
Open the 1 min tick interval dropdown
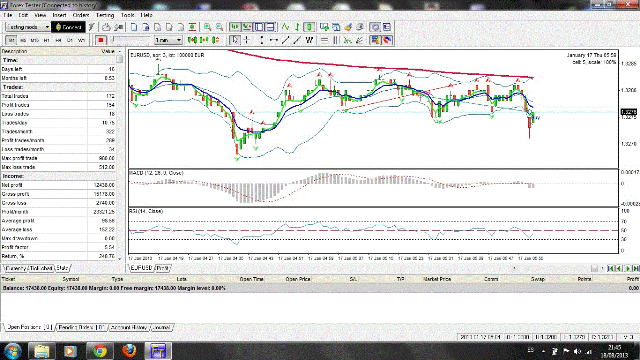click(x=169, y=40)
